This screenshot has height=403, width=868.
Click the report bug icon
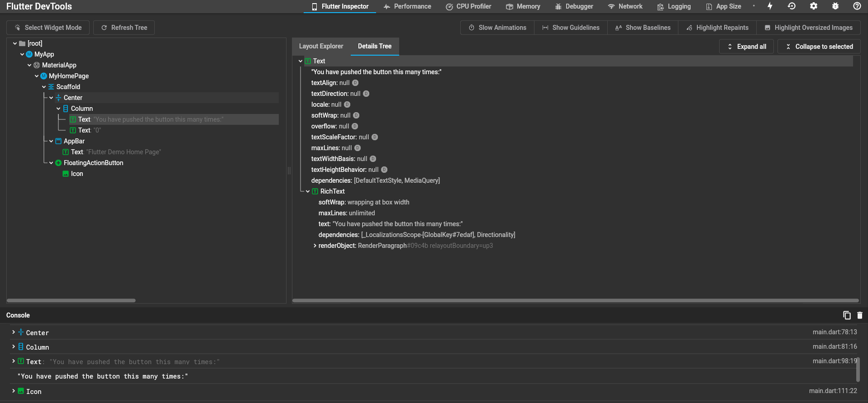point(835,6)
